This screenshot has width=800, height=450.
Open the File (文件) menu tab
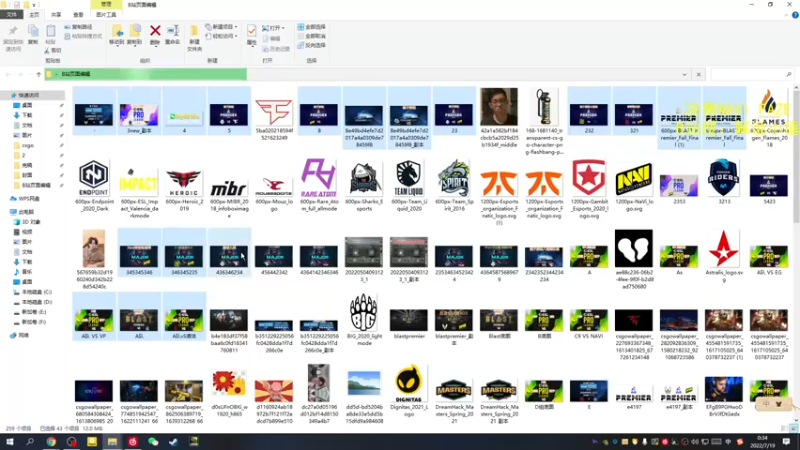click(11, 15)
